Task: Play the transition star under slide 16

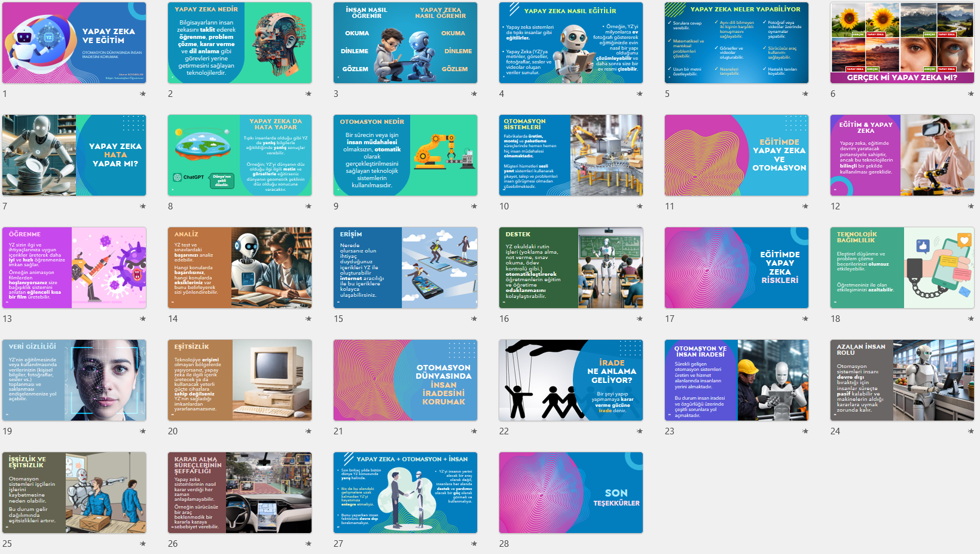Action: tap(640, 319)
